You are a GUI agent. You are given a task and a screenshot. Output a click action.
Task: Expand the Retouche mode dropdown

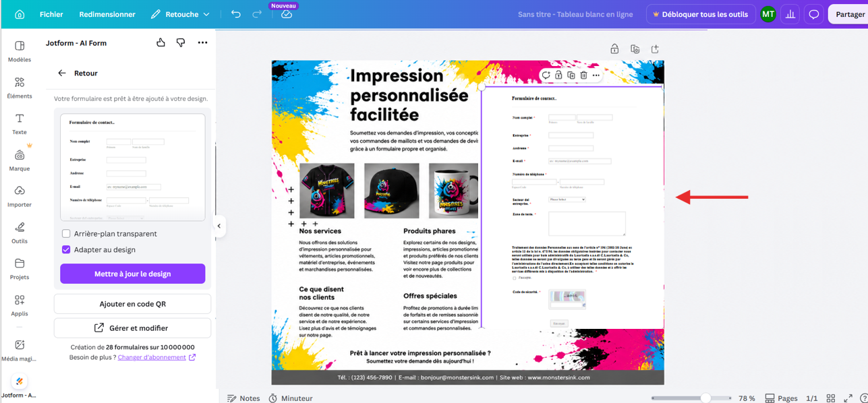[180, 14]
